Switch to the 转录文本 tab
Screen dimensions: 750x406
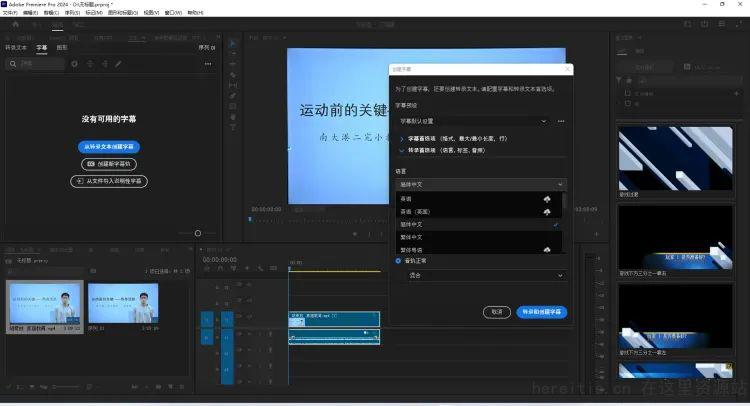[16, 48]
